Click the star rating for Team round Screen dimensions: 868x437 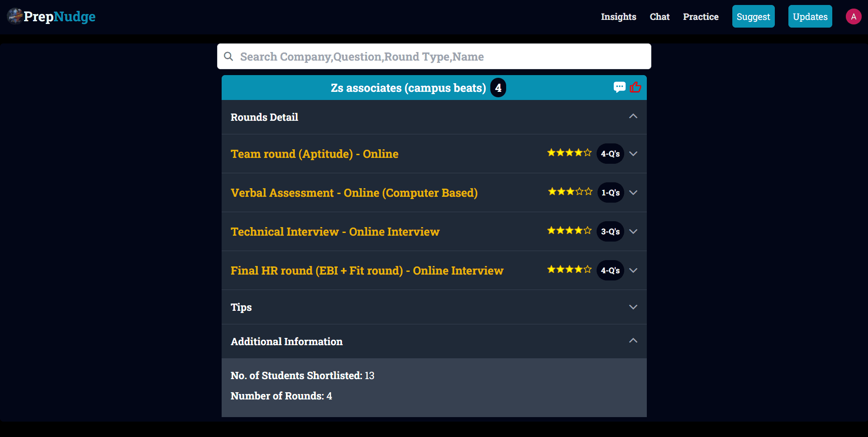(569, 153)
